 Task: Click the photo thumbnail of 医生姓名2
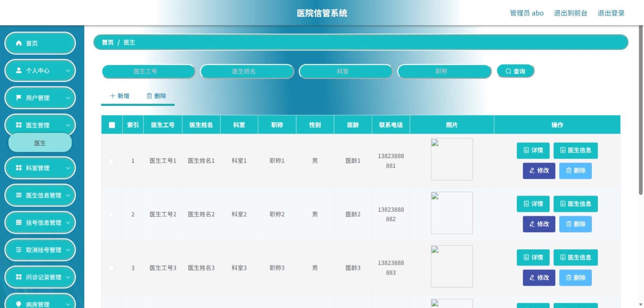(452, 213)
